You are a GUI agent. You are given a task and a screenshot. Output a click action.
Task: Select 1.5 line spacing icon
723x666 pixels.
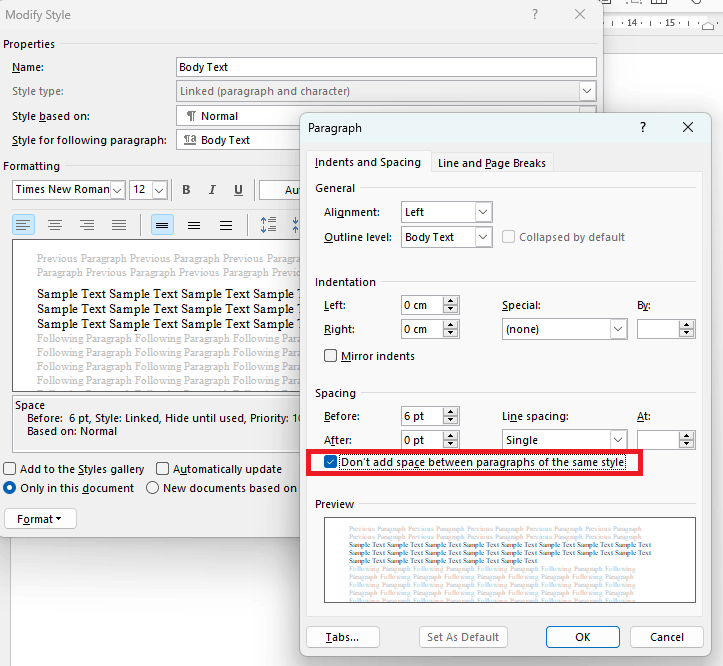tap(194, 225)
